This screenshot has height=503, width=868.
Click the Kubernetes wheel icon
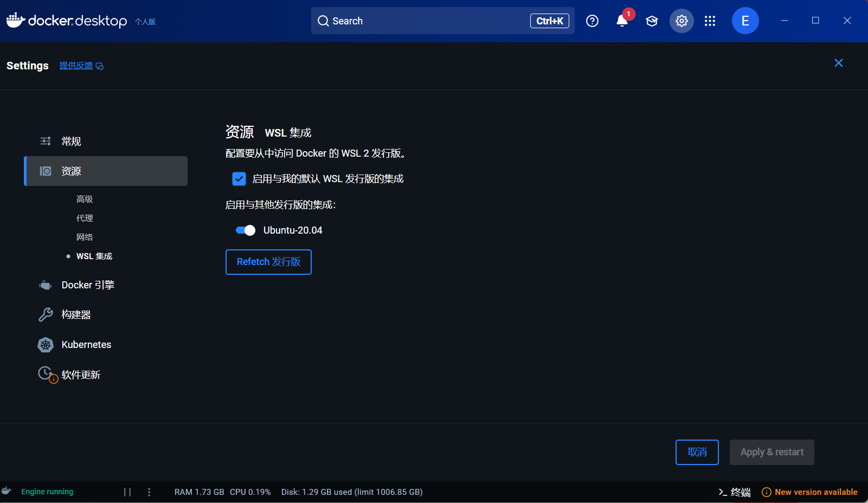pos(46,345)
